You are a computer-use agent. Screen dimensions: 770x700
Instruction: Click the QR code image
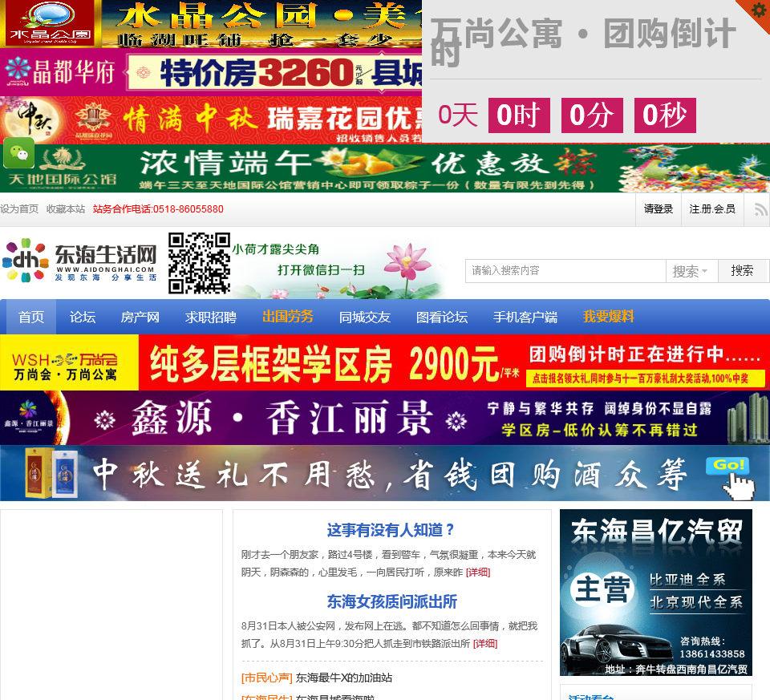coord(200,264)
